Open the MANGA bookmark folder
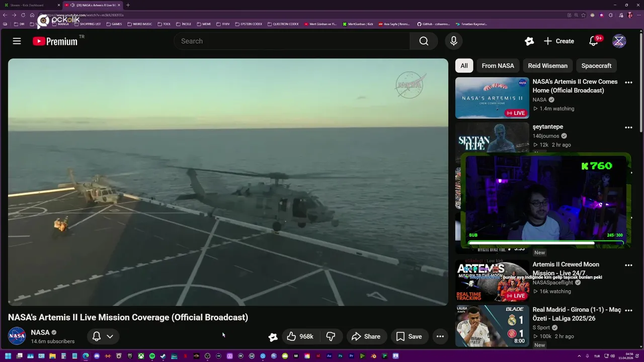The height and width of the screenshot is (362, 644). (x=60, y=24)
